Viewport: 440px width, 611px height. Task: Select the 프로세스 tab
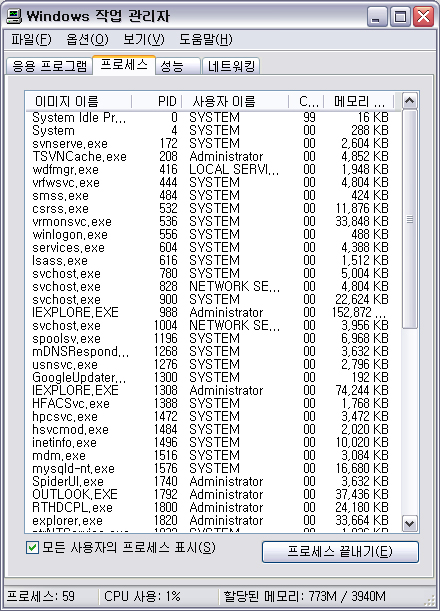pos(124,65)
